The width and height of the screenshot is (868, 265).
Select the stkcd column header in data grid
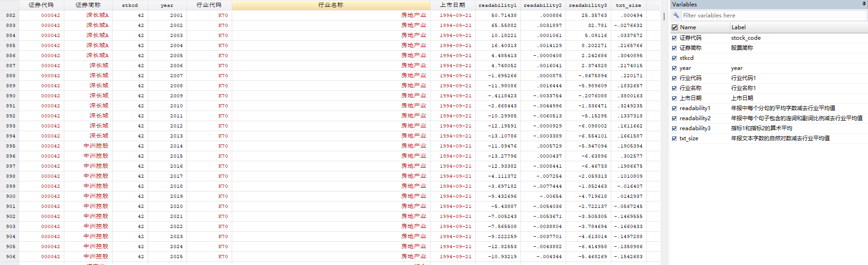pos(130,5)
